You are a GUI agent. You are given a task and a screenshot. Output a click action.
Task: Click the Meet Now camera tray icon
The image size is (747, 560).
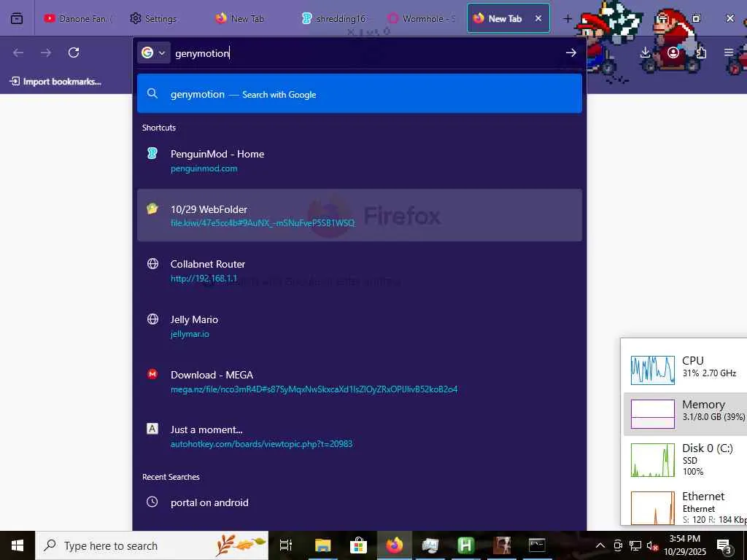click(618, 545)
